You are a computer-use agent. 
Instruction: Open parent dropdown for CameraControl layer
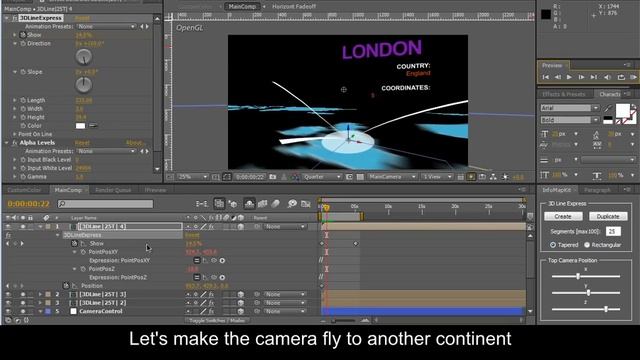pos(285,311)
